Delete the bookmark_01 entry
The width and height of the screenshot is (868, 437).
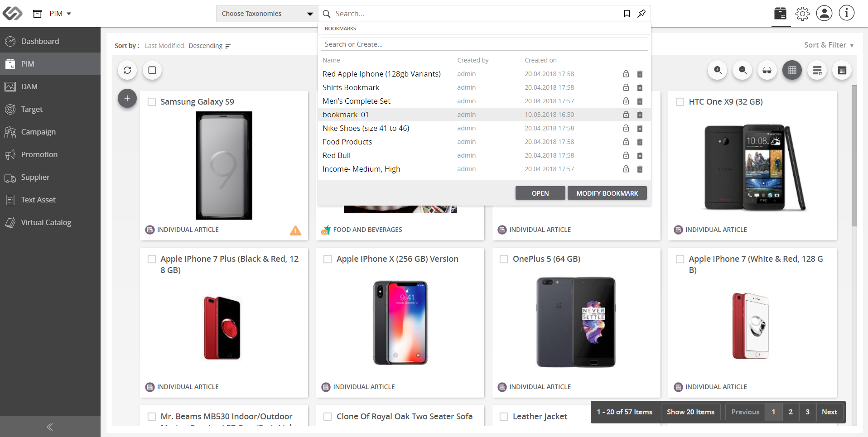click(640, 115)
